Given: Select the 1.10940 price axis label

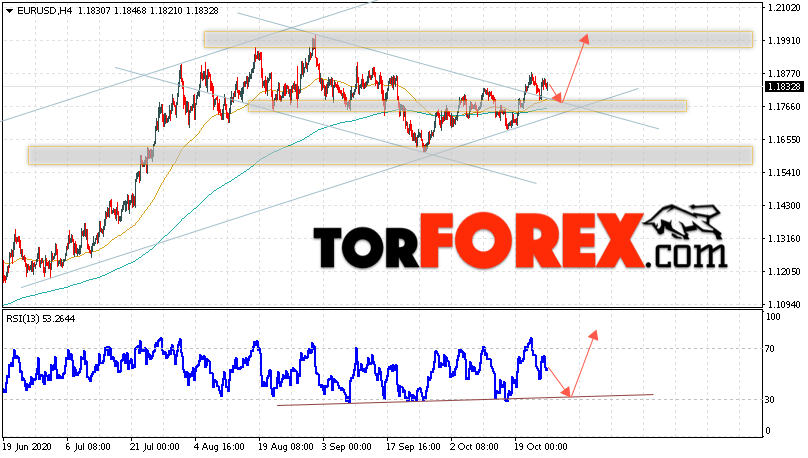Looking at the screenshot, I should click(784, 305).
